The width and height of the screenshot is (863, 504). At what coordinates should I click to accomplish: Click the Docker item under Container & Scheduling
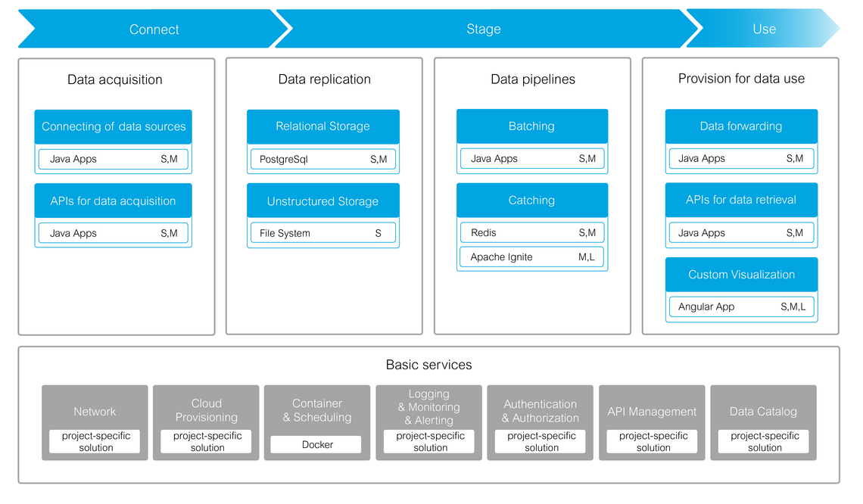coord(316,444)
